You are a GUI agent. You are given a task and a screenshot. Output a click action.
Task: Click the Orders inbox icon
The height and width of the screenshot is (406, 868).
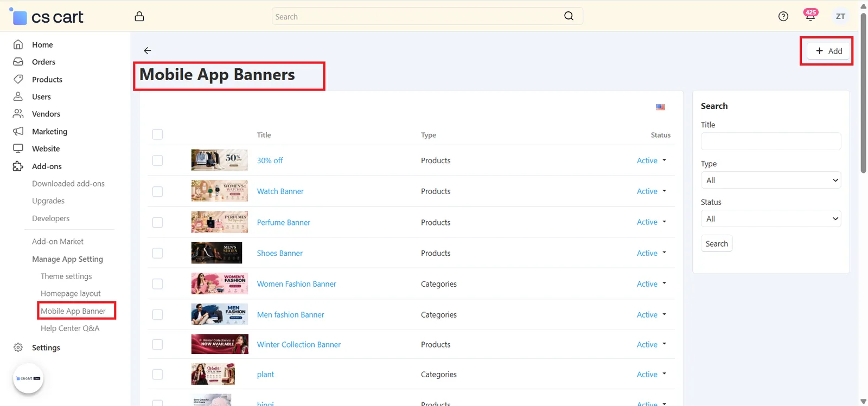coord(18,62)
